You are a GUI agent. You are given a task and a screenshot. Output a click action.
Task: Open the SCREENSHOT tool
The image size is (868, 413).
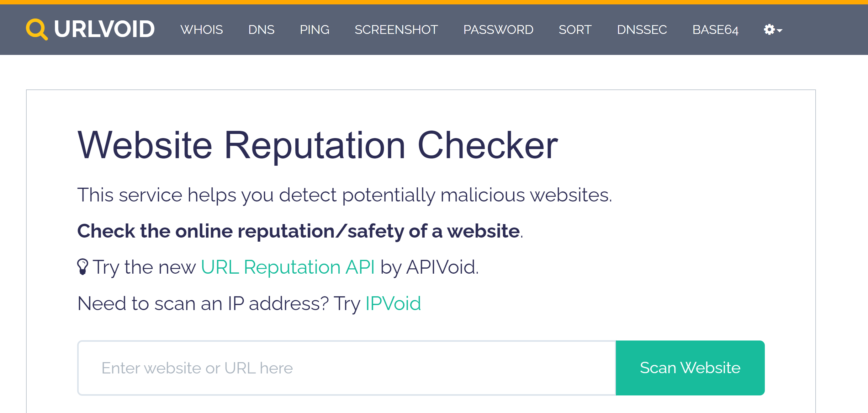coord(396,30)
